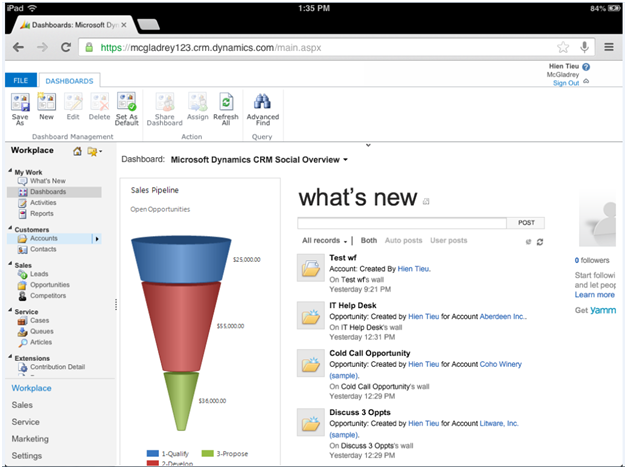Image resolution: width=627 pixels, height=469 pixels.
Task: Open Contacts under Customers
Action: click(x=43, y=249)
